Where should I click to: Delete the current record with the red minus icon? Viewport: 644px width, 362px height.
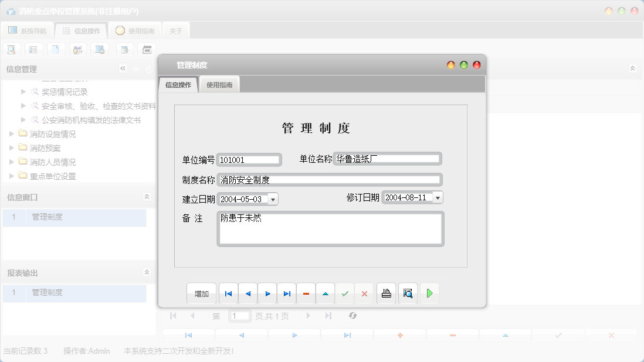[x=306, y=293]
